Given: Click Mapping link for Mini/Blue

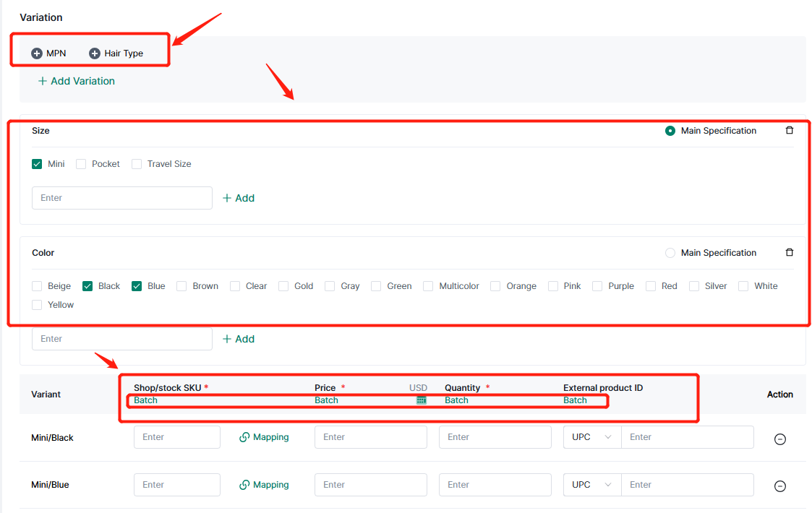Looking at the screenshot, I should click(x=264, y=485).
